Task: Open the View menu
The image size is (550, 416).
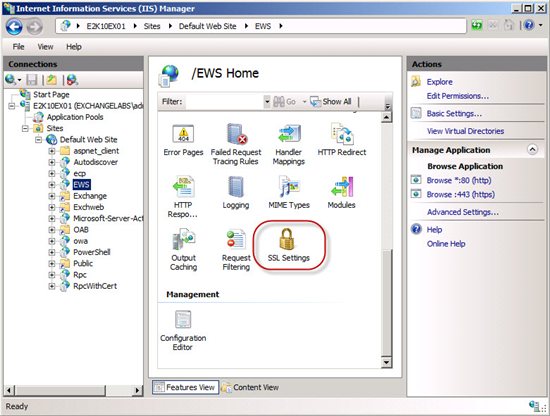Action: pos(45,47)
